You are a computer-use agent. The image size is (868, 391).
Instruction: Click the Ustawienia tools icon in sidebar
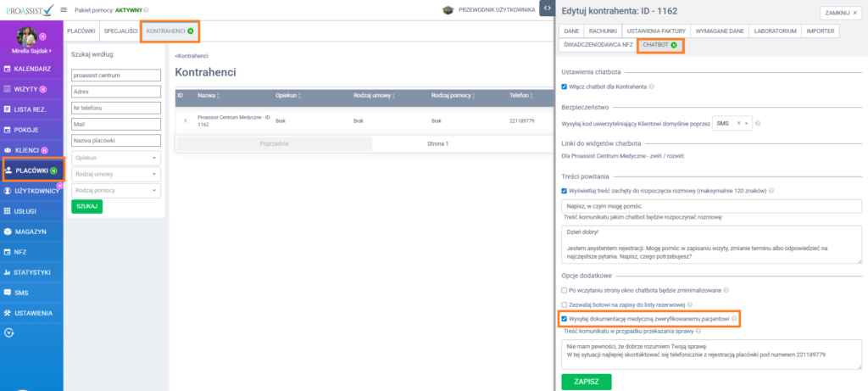8,313
